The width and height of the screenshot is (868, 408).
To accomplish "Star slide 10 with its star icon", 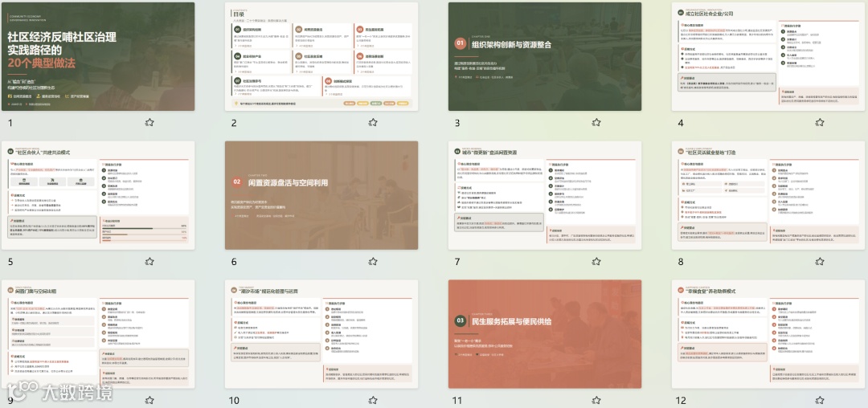I will (373, 400).
